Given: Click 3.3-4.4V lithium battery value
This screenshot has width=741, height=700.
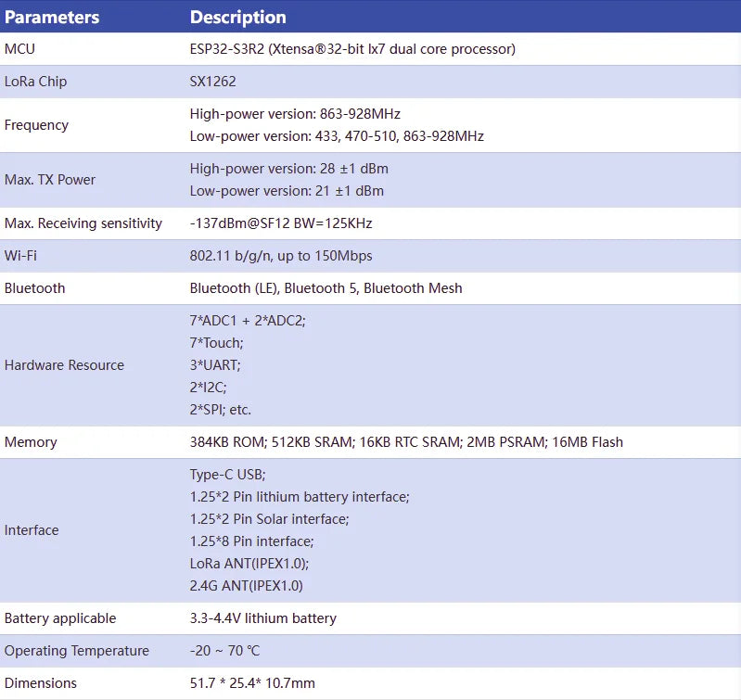Looking at the screenshot, I should coord(262,618).
